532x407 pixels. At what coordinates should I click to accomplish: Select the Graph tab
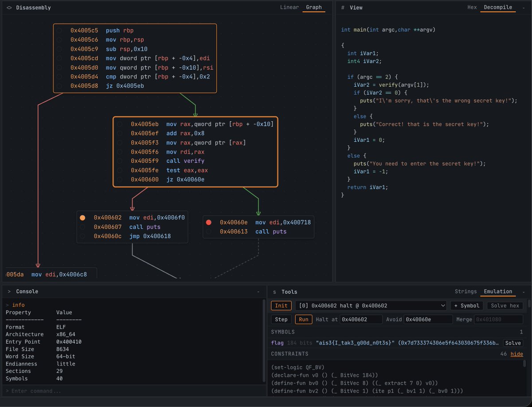(x=314, y=8)
